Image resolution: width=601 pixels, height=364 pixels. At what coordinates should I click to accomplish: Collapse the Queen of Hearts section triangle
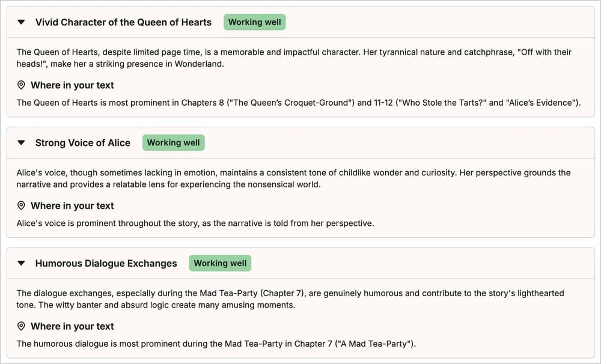[22, 22]
